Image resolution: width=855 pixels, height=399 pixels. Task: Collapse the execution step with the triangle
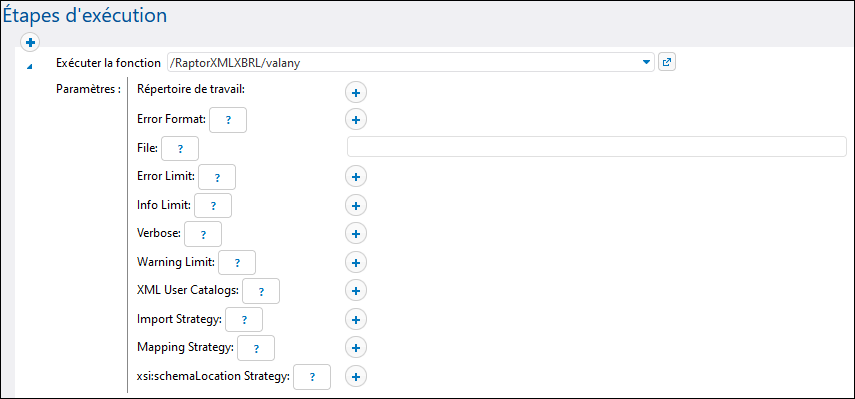(29, 66)
